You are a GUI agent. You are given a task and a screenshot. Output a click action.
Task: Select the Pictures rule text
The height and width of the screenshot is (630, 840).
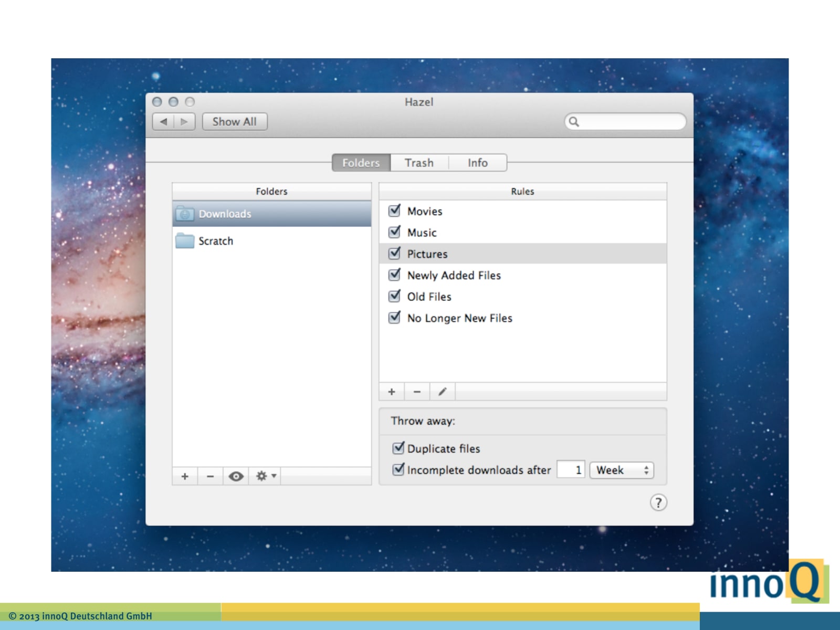coord(427,254)
